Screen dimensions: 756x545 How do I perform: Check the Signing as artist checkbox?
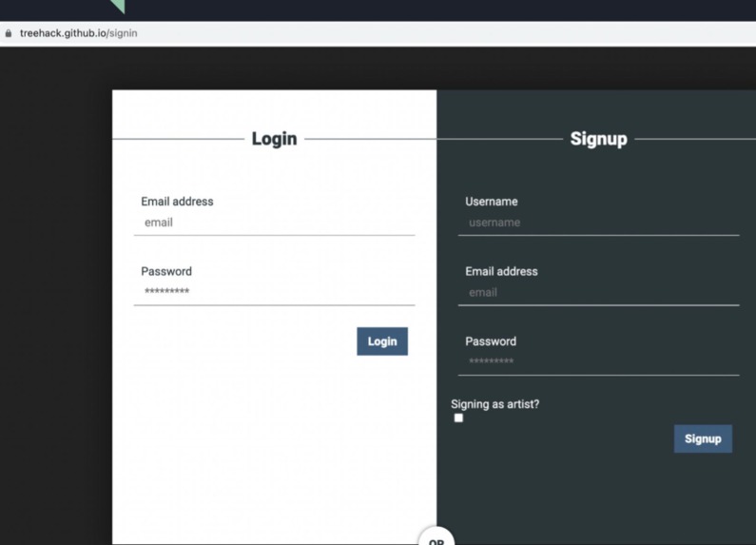tap(458, 418)
